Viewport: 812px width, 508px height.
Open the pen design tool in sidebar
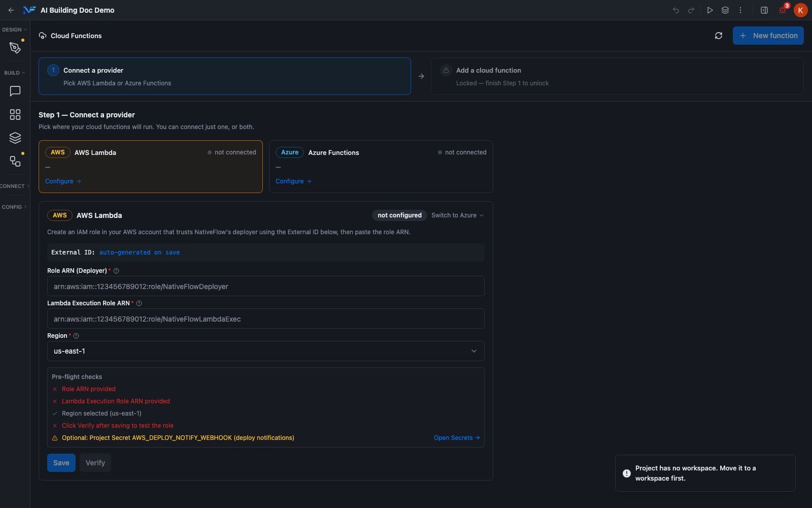point(15,48)
